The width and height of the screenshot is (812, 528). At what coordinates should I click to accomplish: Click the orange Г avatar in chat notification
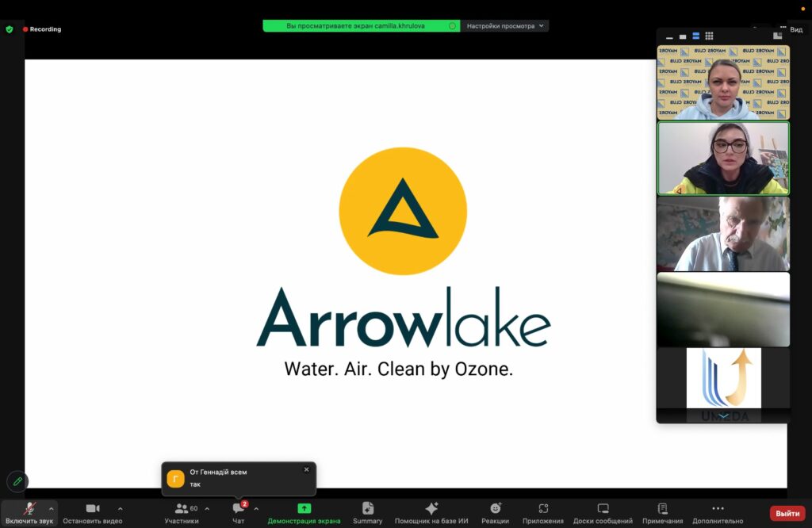(175, 479)
